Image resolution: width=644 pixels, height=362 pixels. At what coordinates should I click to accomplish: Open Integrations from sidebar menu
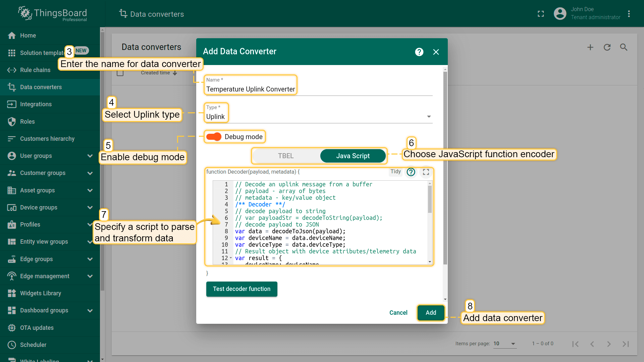coord(36,104)
